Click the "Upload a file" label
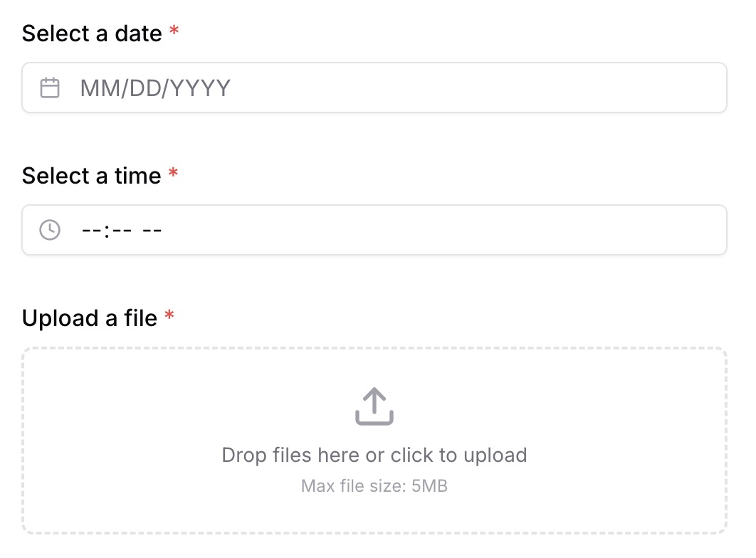Screen dimensions: 756x558 (89, 318)
